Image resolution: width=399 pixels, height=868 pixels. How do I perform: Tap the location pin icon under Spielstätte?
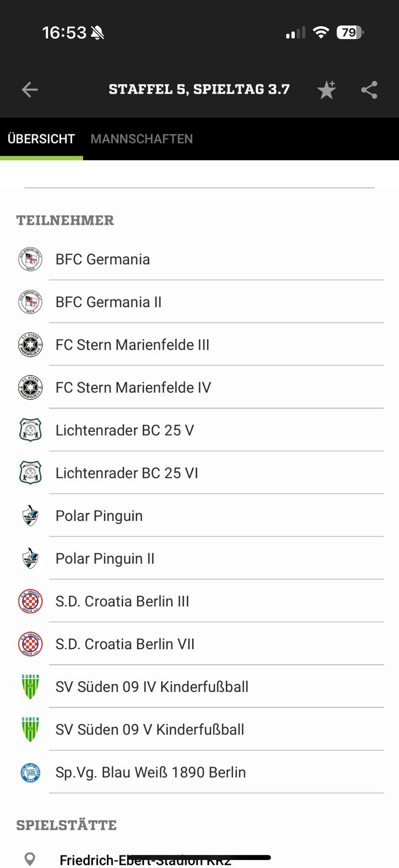click(30, 860)
